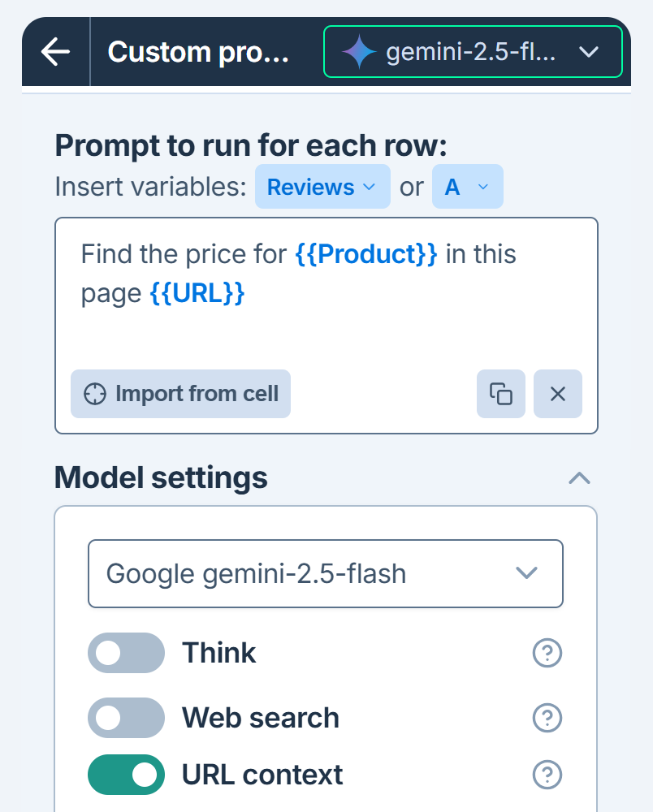Click the Custom pro... panel title
653x812 pixels.
point(198,52)
